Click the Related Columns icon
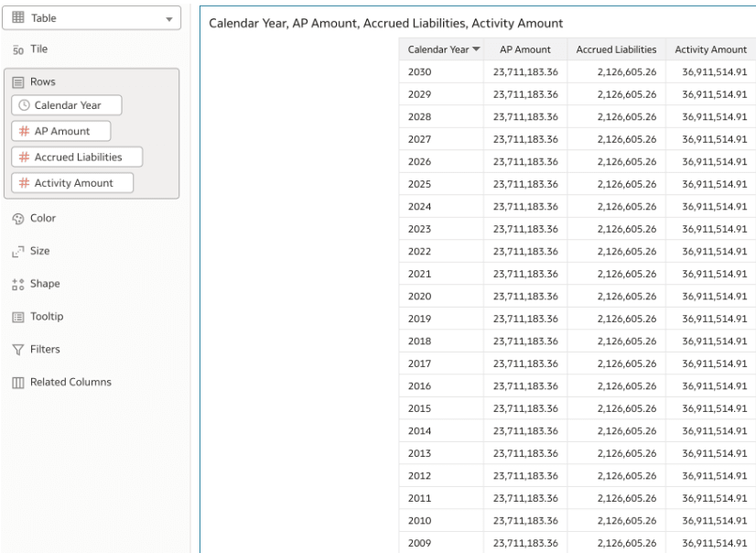The height and width of the screenshot is (553, 756). 17,383
